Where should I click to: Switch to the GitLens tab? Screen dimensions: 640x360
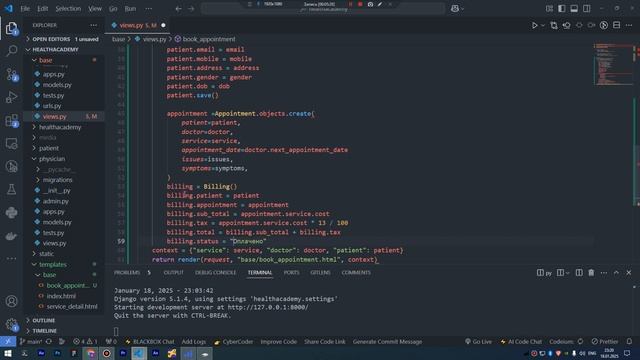[x=320, y=273]
